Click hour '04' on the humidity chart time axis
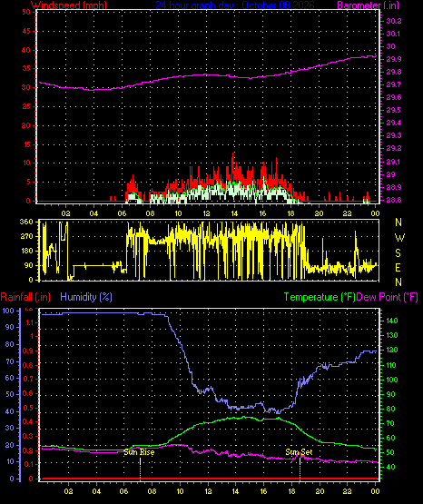The width and height of the screenshot is (423, 504). click(96, 491)
